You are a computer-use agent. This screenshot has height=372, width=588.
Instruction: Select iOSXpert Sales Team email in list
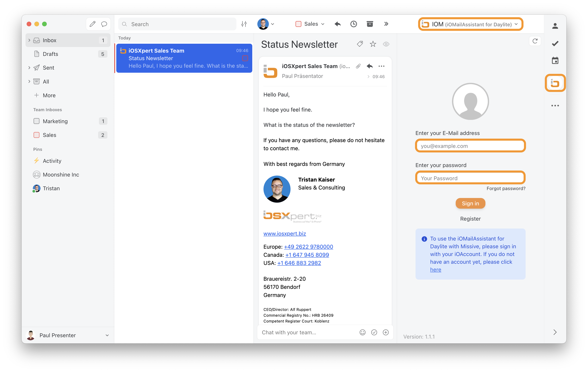point(184,58)
